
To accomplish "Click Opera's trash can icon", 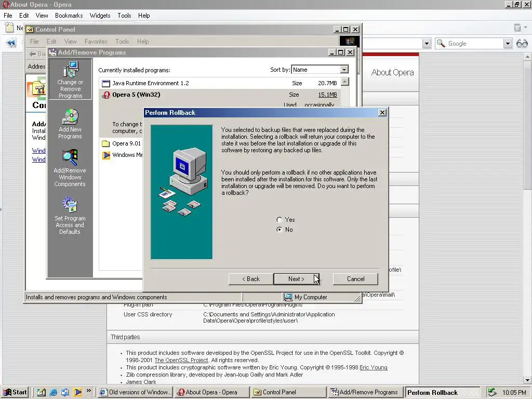I will point(517,28).
